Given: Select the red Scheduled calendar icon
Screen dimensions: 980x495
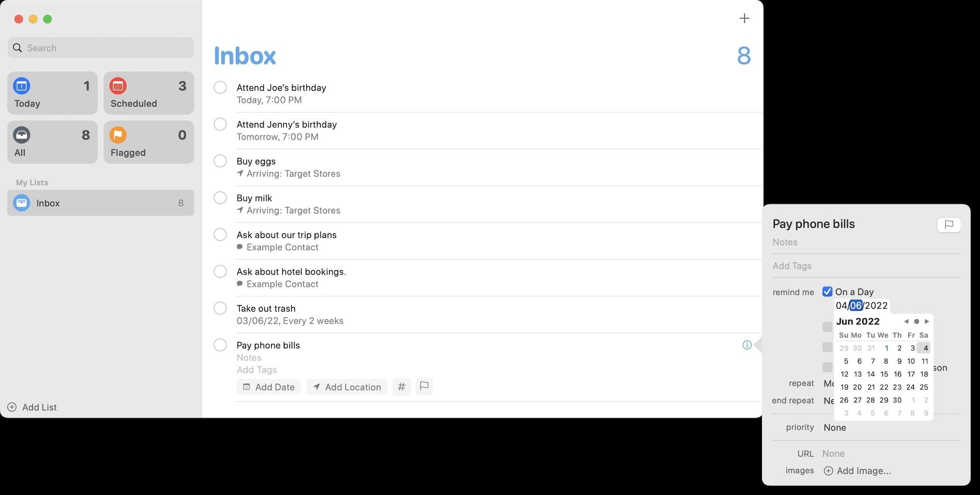Looking at the screenshot, I should 118,86.
